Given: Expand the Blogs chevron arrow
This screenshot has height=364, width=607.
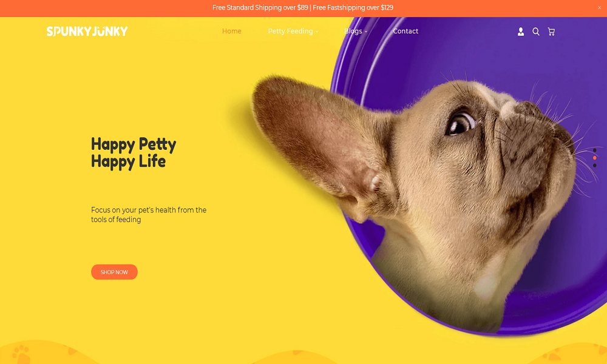Looking at the screenshot, I should (x=366, y=32).
